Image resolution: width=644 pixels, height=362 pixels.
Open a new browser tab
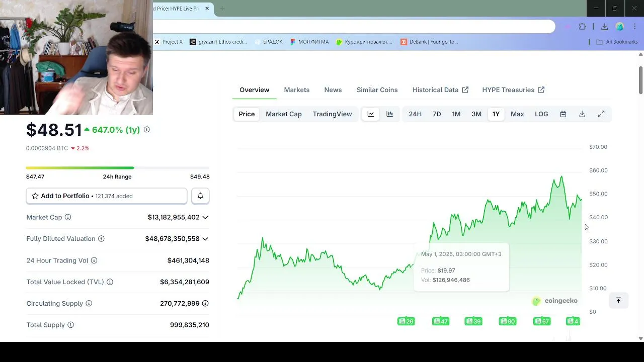coord(222,9)
